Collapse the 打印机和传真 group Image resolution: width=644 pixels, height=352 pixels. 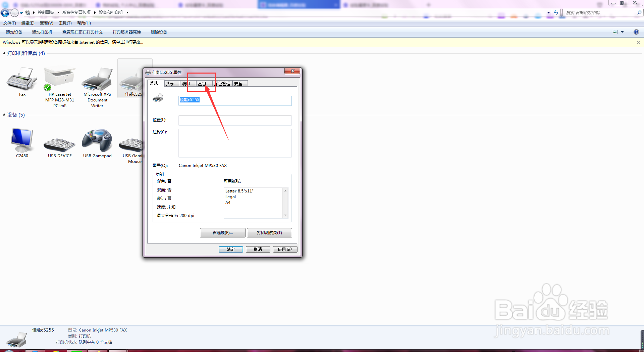click(4, 53)
